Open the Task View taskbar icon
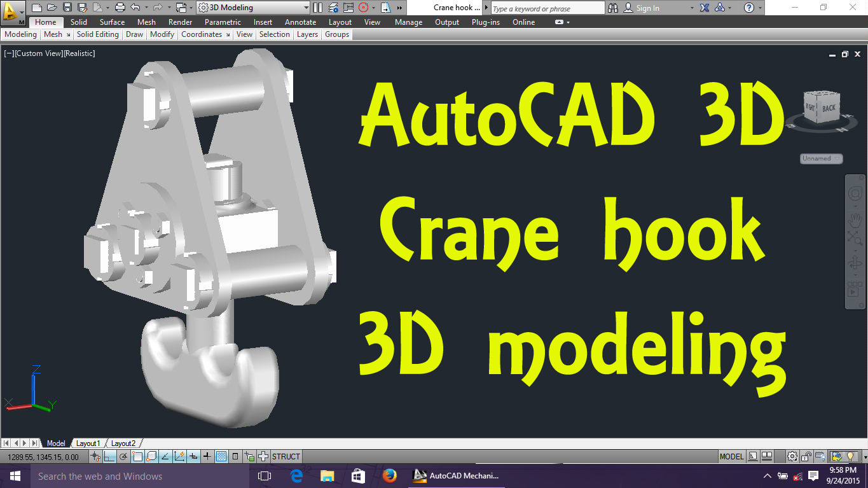Image resolution: width=868 pixels, height=488 pixels. [x=265, y=476]
